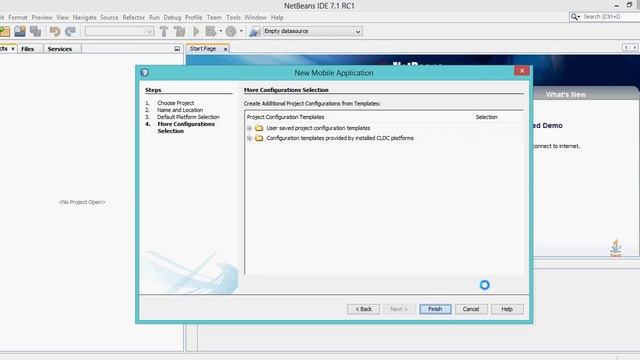Close the Projects tab
This screenshot has width=640, height=360.
click(x=13, y=49)
